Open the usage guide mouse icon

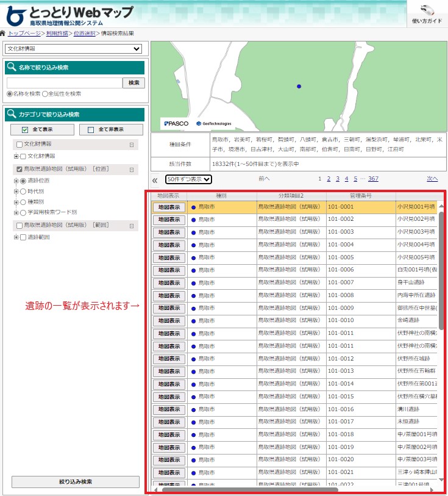point(427,10)
